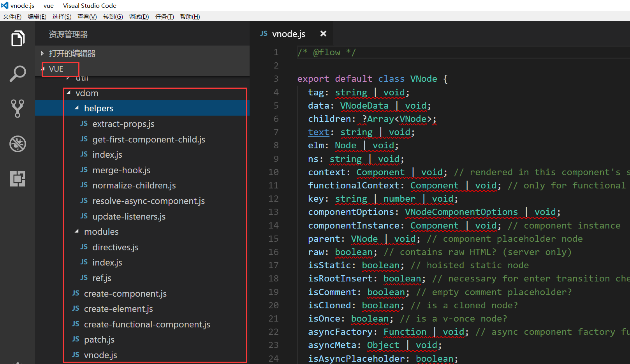630x364 pixels.
Task: Open the 任务(T) menu
Action: 165,16
